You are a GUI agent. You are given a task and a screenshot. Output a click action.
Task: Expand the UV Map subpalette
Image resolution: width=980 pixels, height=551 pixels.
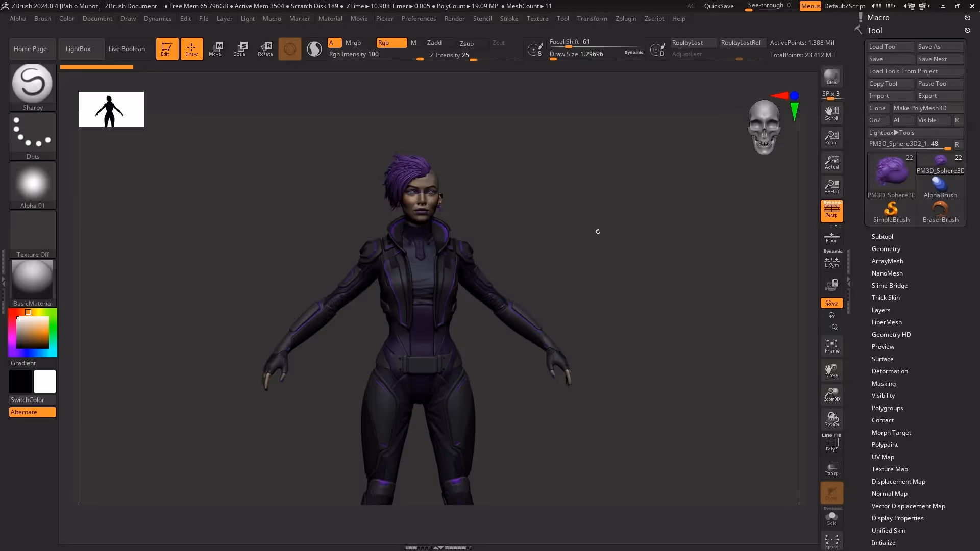(x=883, y=457)
